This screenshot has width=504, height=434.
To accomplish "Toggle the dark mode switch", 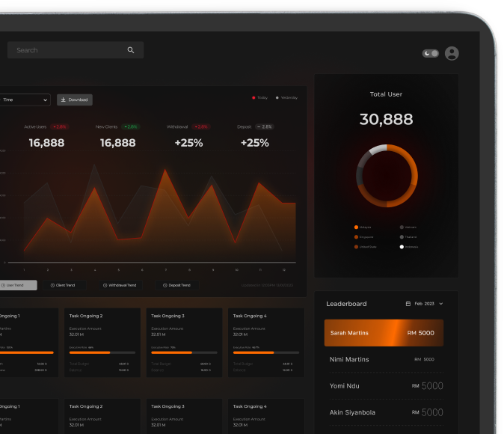I will [430, 54].
